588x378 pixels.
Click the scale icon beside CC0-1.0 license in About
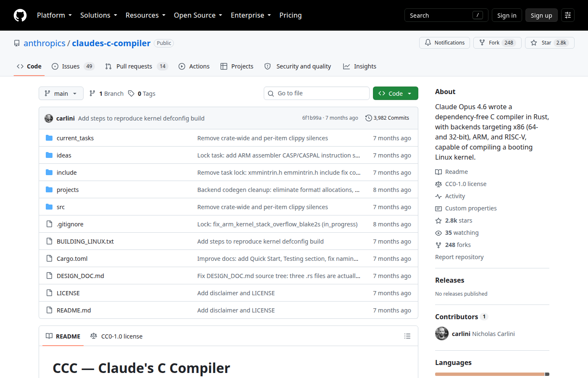[438, 184]
